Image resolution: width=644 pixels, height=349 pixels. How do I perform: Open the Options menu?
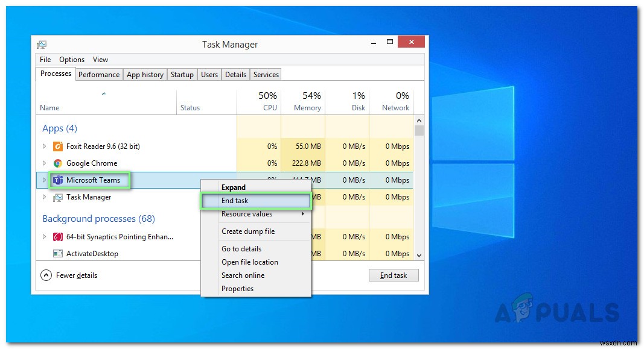(x=71, y=59)
